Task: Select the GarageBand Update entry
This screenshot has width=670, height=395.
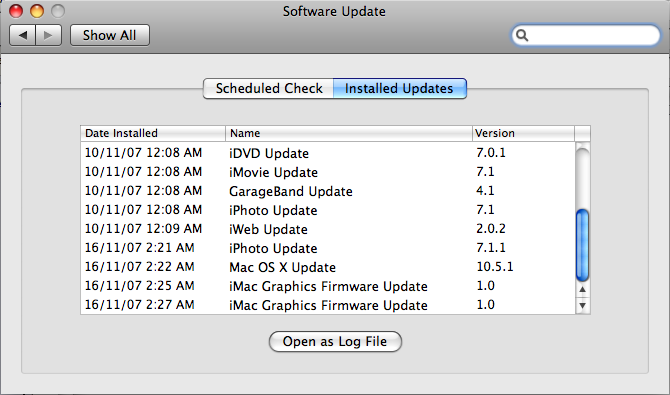Action: click(x=328, y=191)
